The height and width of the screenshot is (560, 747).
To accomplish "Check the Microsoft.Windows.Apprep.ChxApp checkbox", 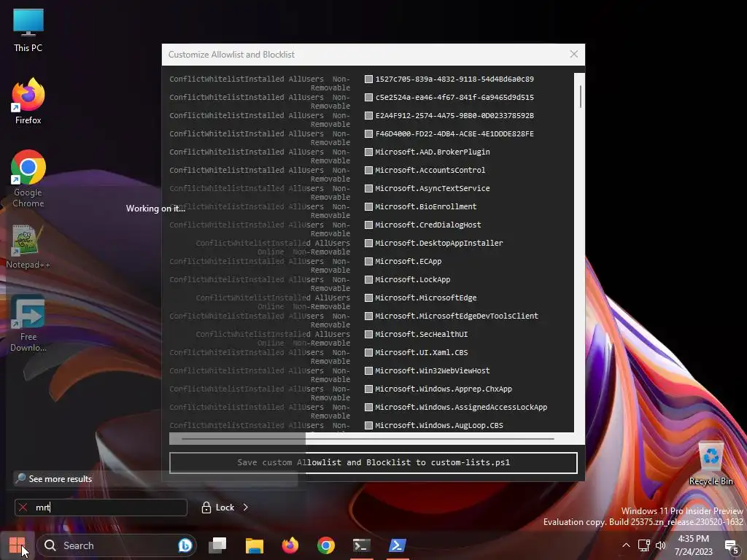I will click(368, 389).
